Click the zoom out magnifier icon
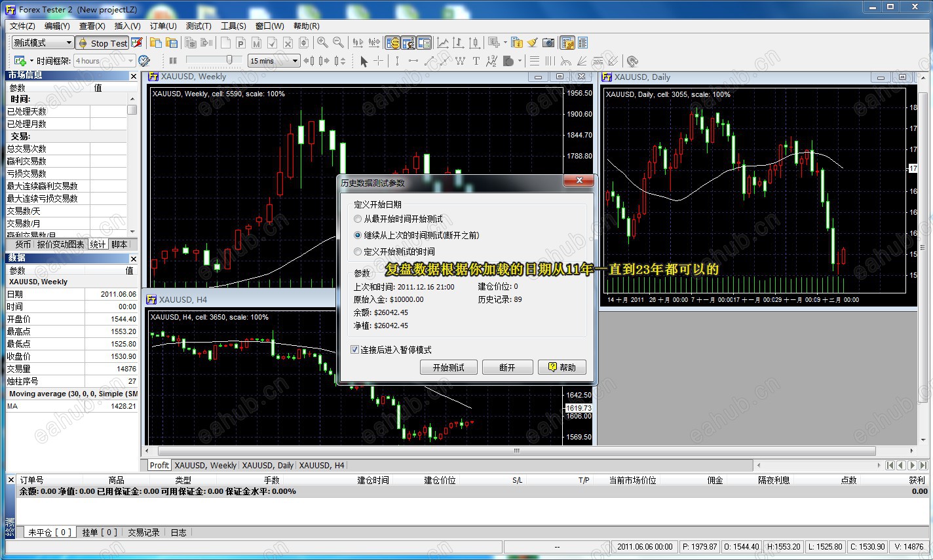The height and width of the screenshot is (560, 933). pyautogui.click(x=338, y=43)
